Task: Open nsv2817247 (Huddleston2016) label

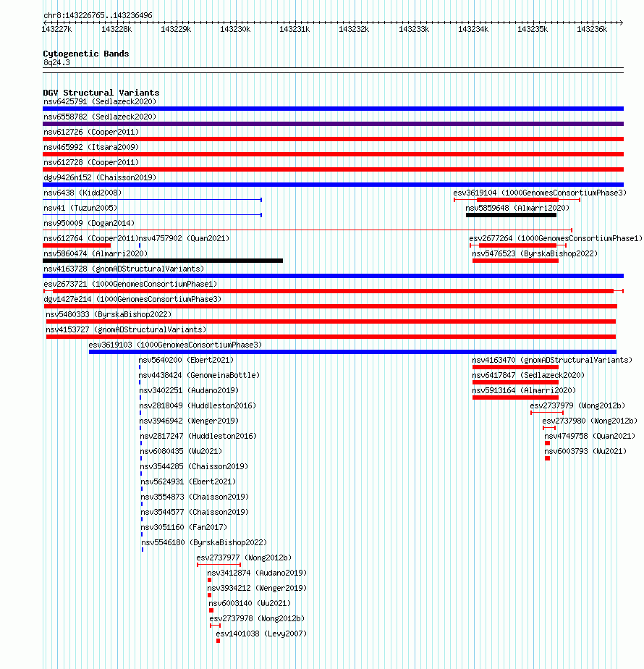Action: [x=198, y=437]
